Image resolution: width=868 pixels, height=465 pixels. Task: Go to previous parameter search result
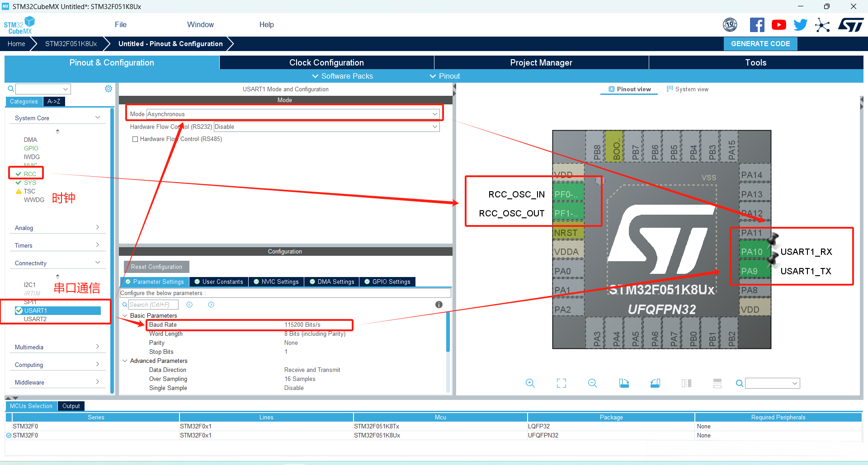tap(189, 305)
